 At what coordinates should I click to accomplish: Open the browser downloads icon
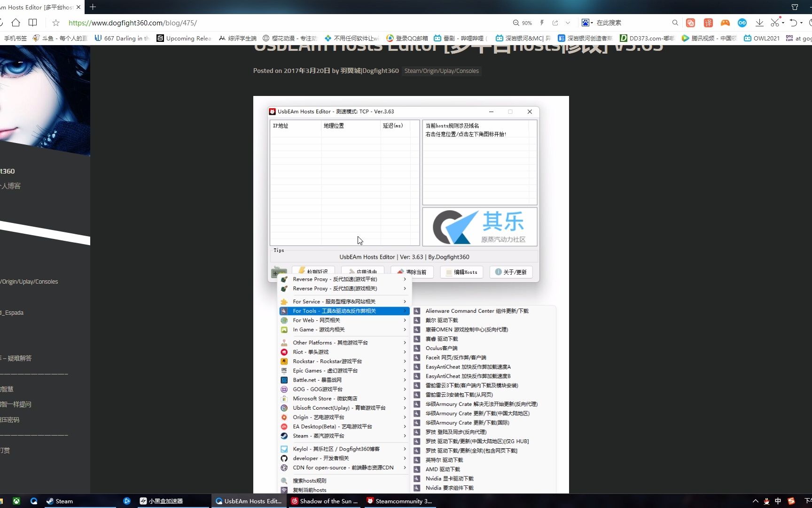point(759,23)
